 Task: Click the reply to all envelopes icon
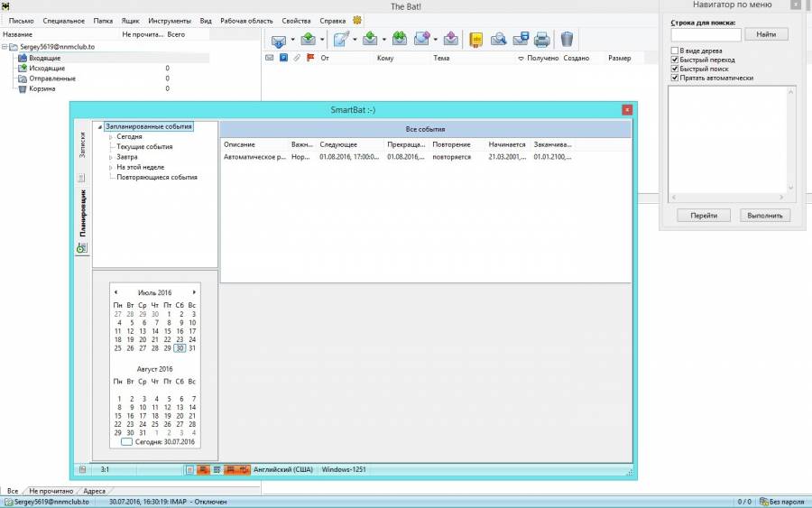tap(399, 40)
